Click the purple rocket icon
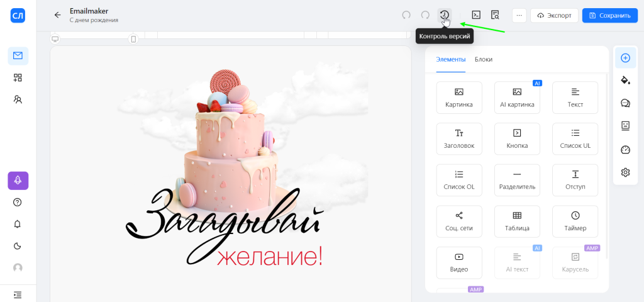This screenshot has height=302, width=644. pos(18,181)
